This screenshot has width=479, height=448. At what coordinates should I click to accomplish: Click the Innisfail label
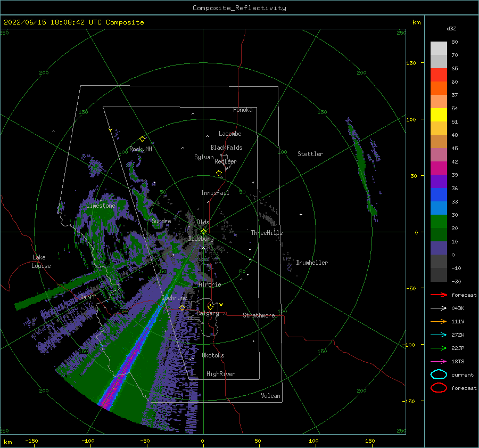(215, 193)
